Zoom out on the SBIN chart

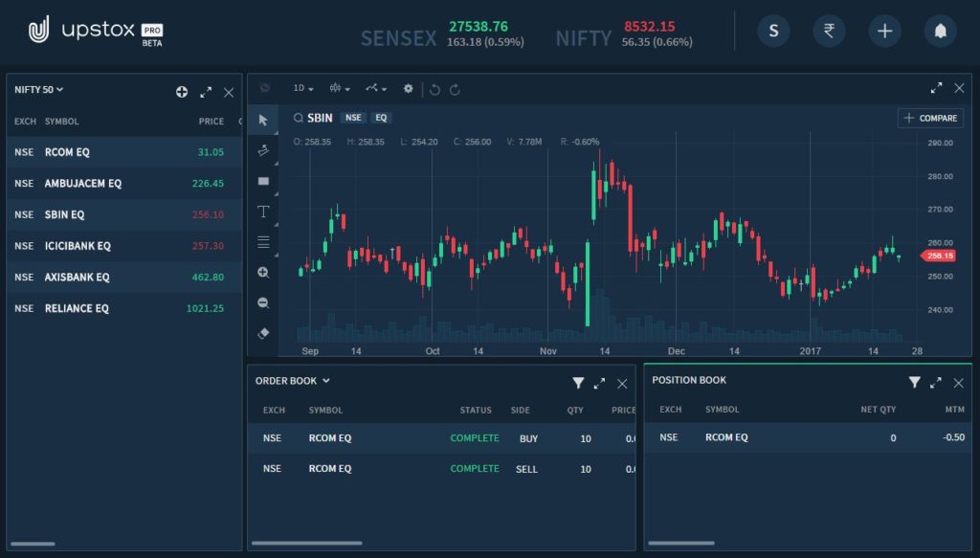[x=264, y=302]
